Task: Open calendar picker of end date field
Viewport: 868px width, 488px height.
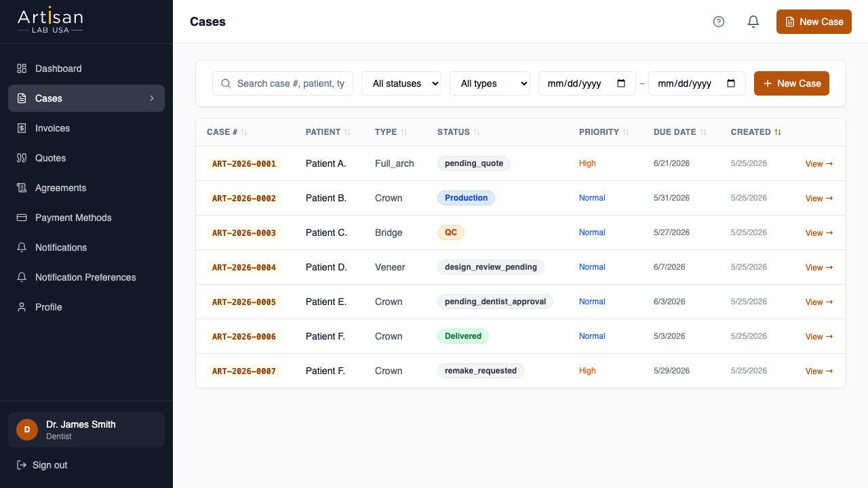Action: point(731,83)
